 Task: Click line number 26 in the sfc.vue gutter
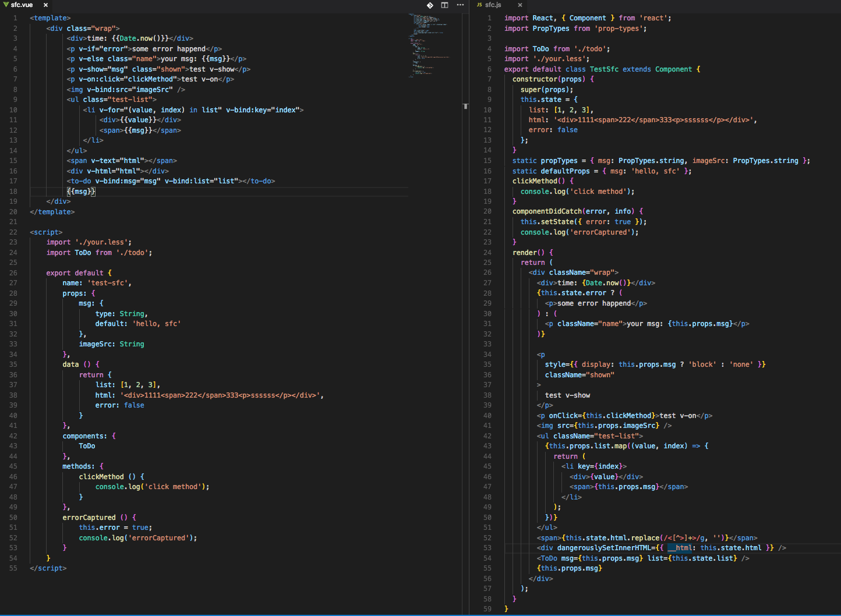13,272
